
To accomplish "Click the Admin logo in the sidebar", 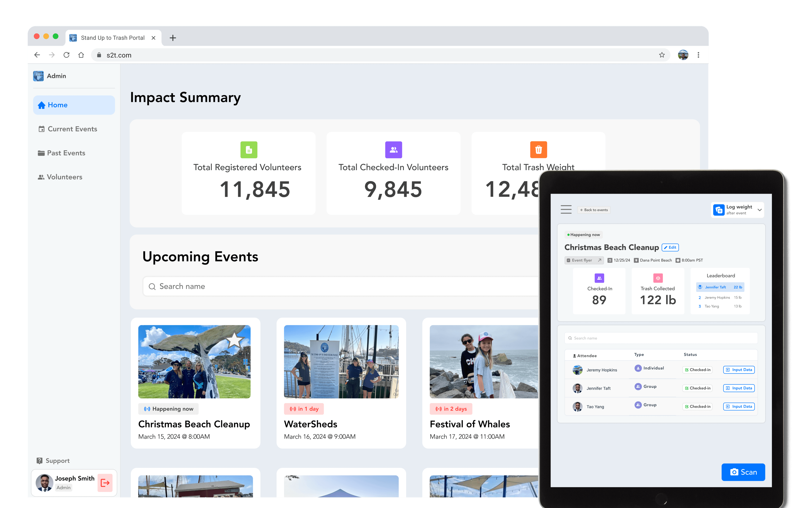I will (38, 76).
